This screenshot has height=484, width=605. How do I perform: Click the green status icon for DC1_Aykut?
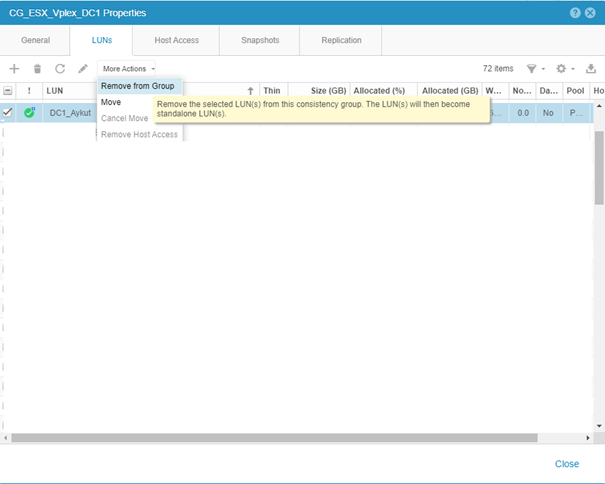coord(29,113)
